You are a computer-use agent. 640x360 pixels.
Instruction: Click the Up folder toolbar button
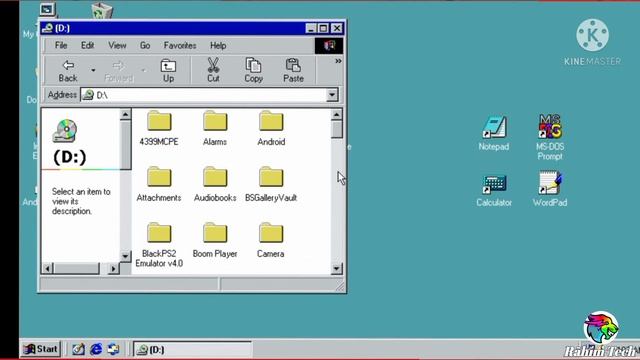(x=168, y=71)
